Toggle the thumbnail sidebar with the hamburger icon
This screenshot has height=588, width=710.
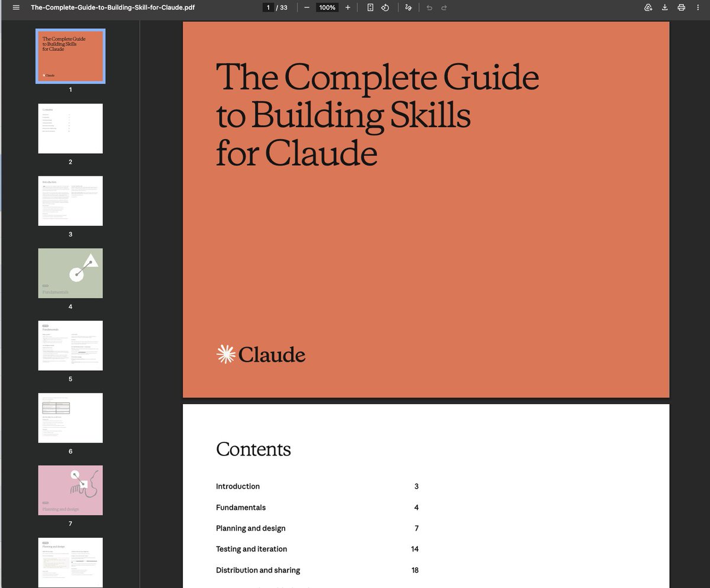click(15, 8)
